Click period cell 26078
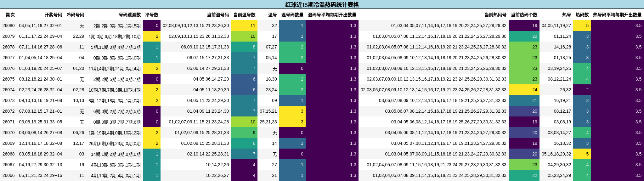644x181 pixels. 8,47
